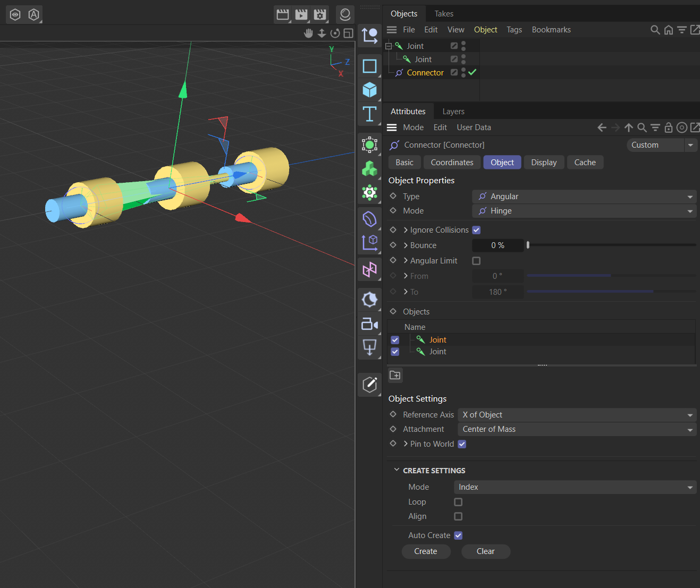Click the home icon in Objects manager
The height and width of the screenshot is (588, 700).
[x=668, y=30]
